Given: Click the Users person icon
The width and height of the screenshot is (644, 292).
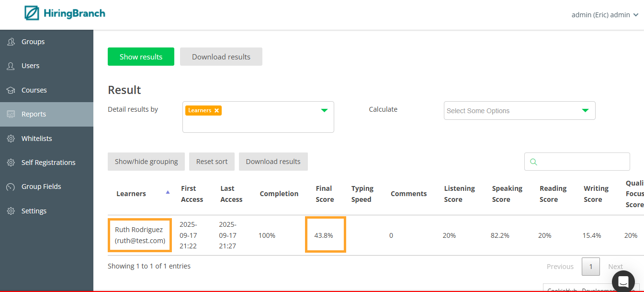Looking at the screenshot, I should coord(11,66).
